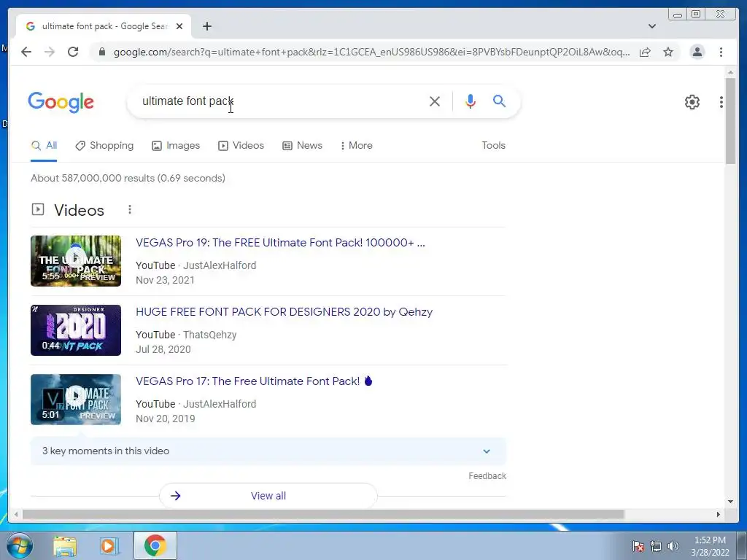Start voice search with the microphone
Viewport: 747px width, 560px height.
pos(471,101)
